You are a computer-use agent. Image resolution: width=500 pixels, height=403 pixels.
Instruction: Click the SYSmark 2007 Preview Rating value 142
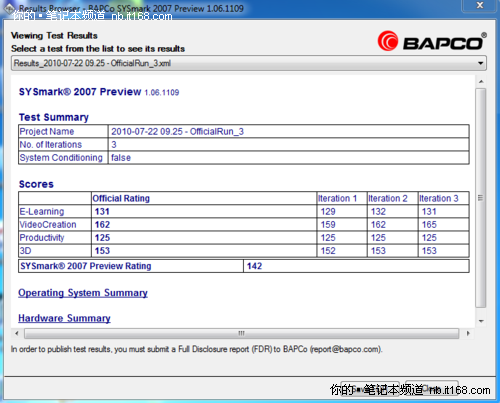[254, 266]
